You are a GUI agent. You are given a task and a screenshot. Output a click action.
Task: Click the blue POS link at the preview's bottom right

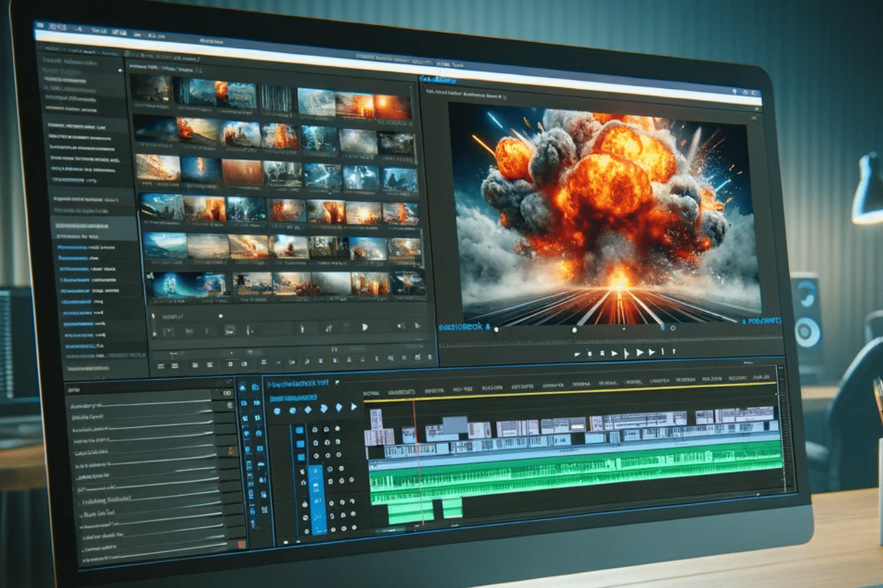(757, 321)
